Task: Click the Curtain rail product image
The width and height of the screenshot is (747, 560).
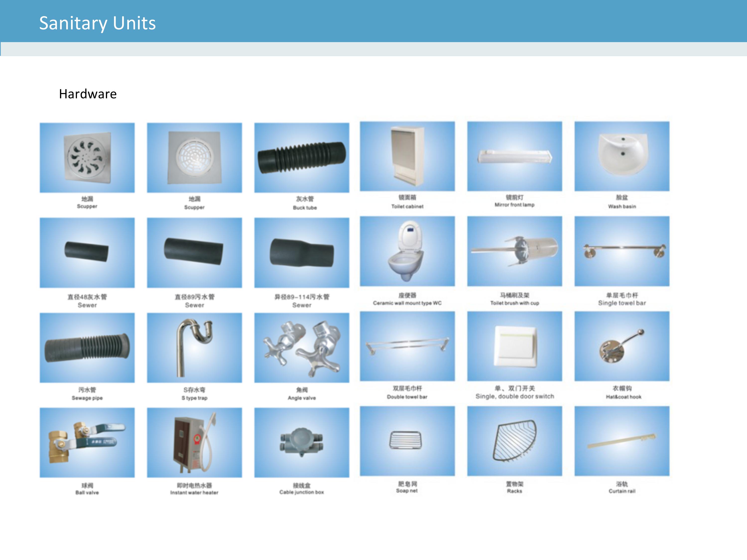Action: [x=622, y=441]
